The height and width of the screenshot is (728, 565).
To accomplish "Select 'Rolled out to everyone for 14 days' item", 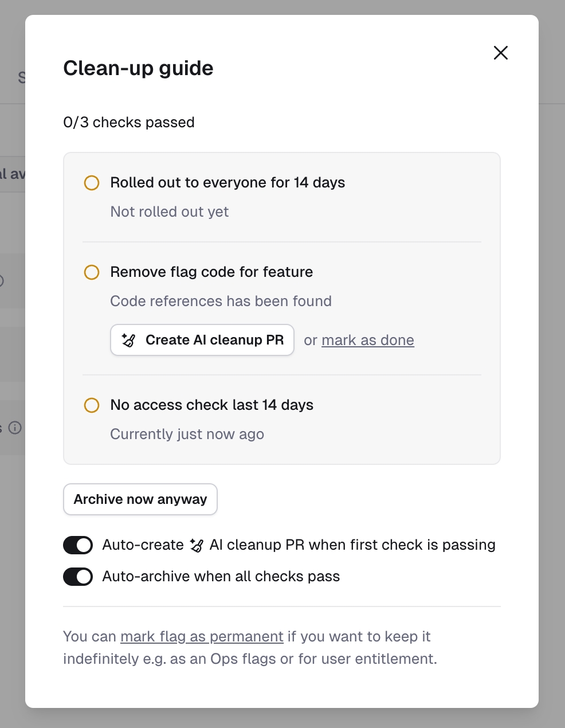I will 227,183.
